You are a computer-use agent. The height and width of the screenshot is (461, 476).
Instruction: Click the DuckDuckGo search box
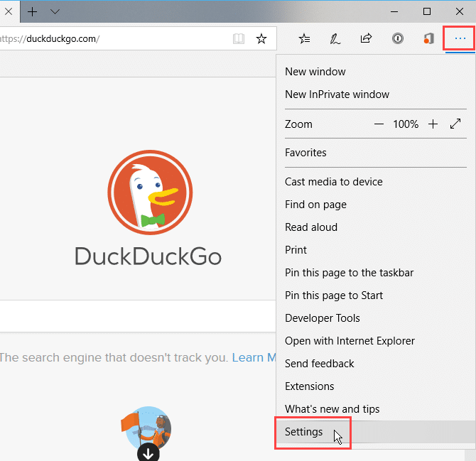pos(138,316)
